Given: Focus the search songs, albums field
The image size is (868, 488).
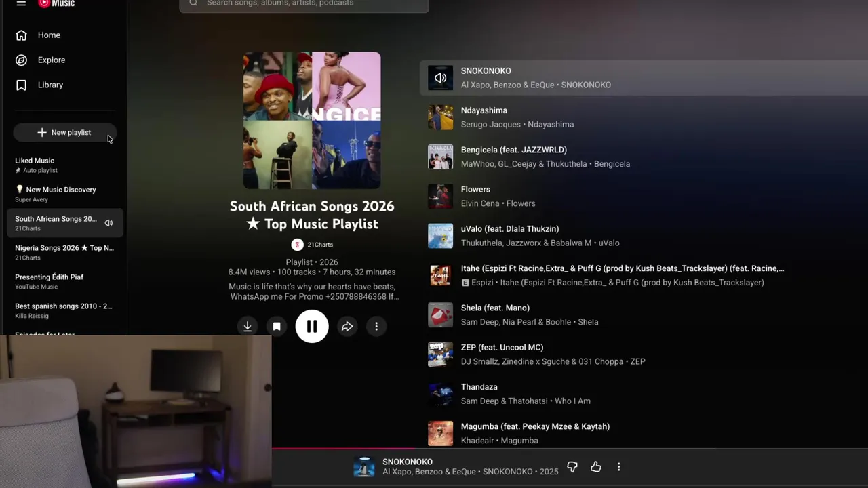Looking at the screenshot, I should pos(304,3).
